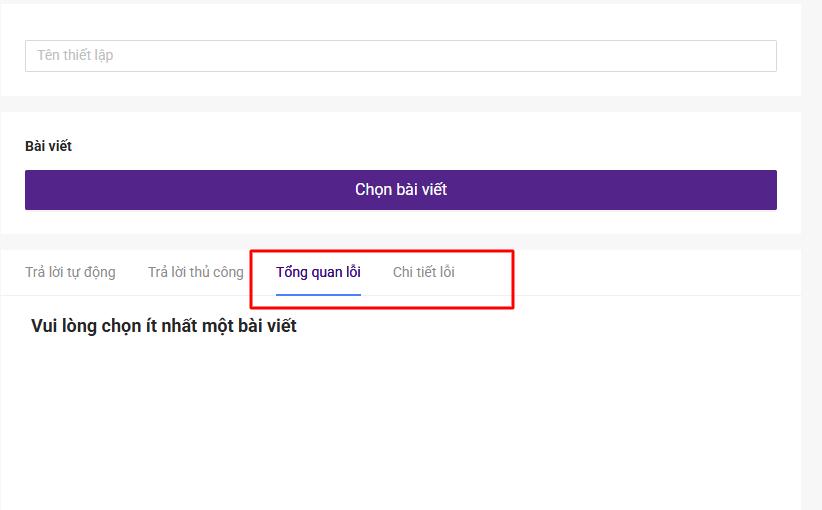Click the Tên thiết lập input field
The width and height of the screenshot is (822, 510).
(x=401, y=56)
